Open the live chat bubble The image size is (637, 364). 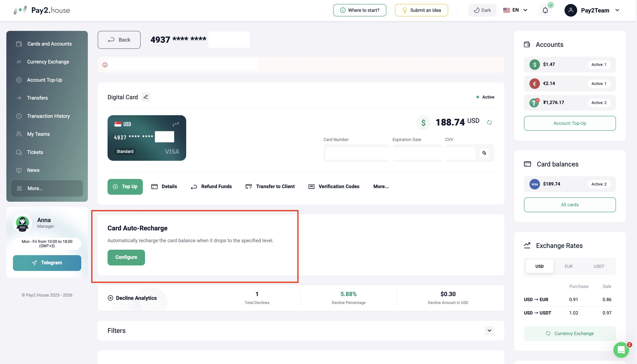tap(621, 350)
